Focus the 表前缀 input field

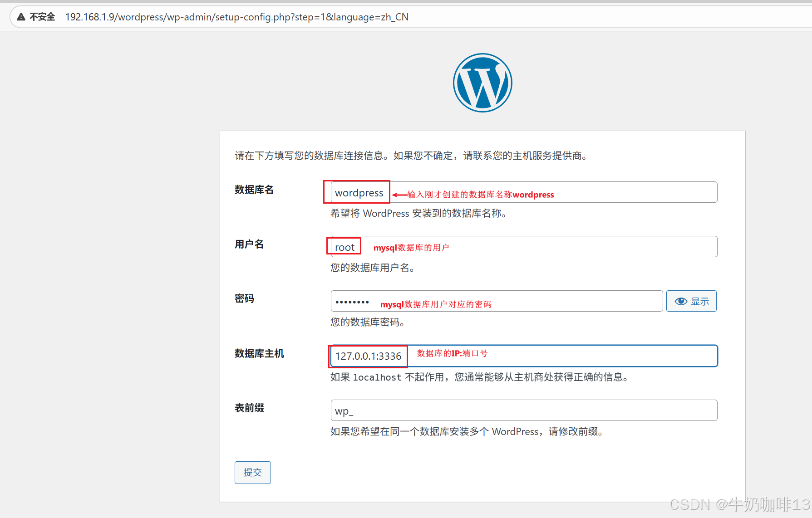pyautogui.click(x=524, y=410)
